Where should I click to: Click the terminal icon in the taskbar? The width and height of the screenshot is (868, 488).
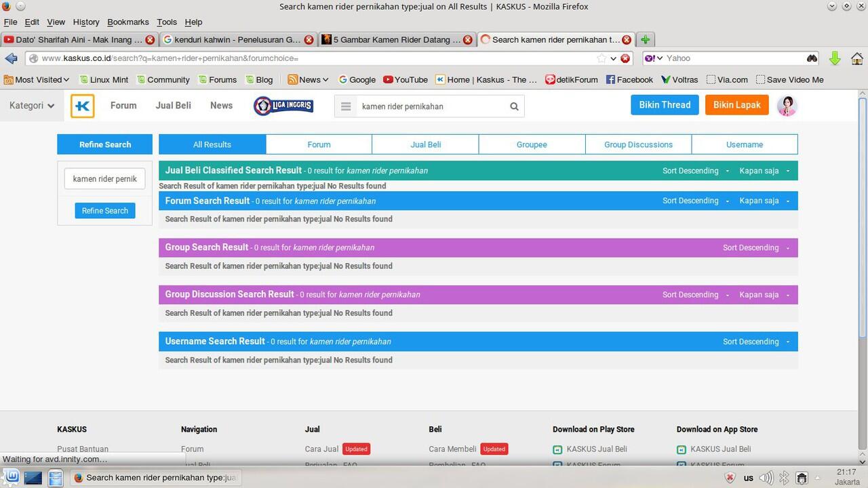coord(33,477)
